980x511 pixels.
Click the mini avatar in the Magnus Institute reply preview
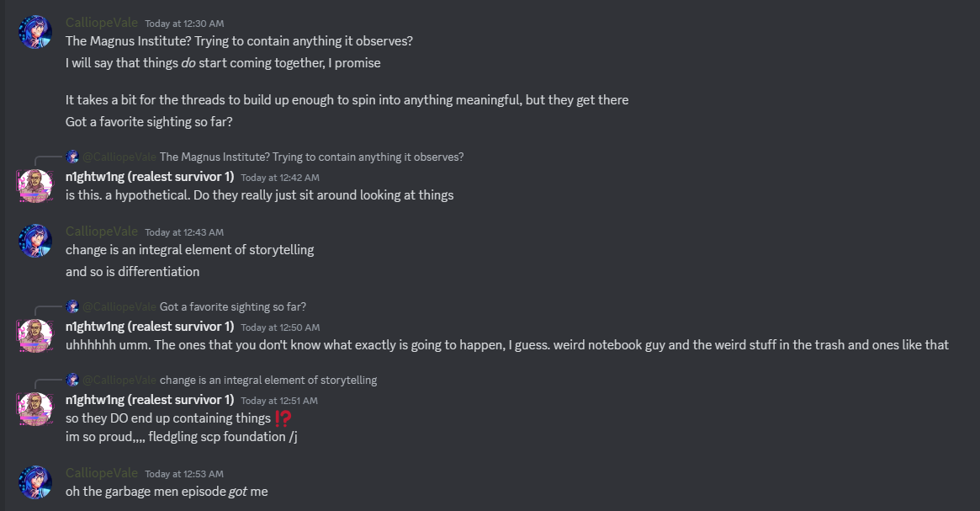pyautogui.click(x=72, y=157)
